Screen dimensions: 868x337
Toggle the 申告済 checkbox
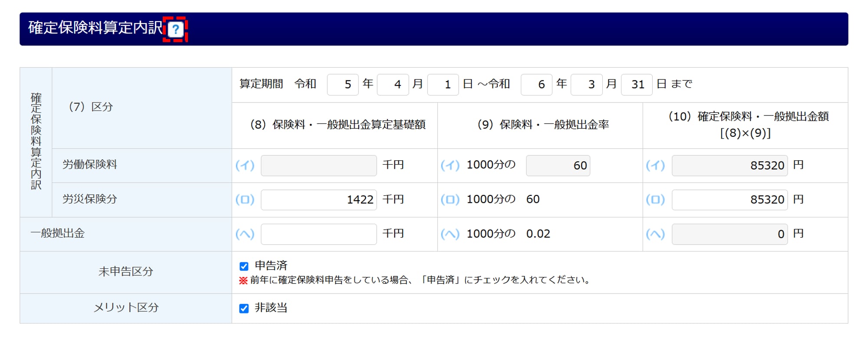pyautogui.click(x=244, y=266)
